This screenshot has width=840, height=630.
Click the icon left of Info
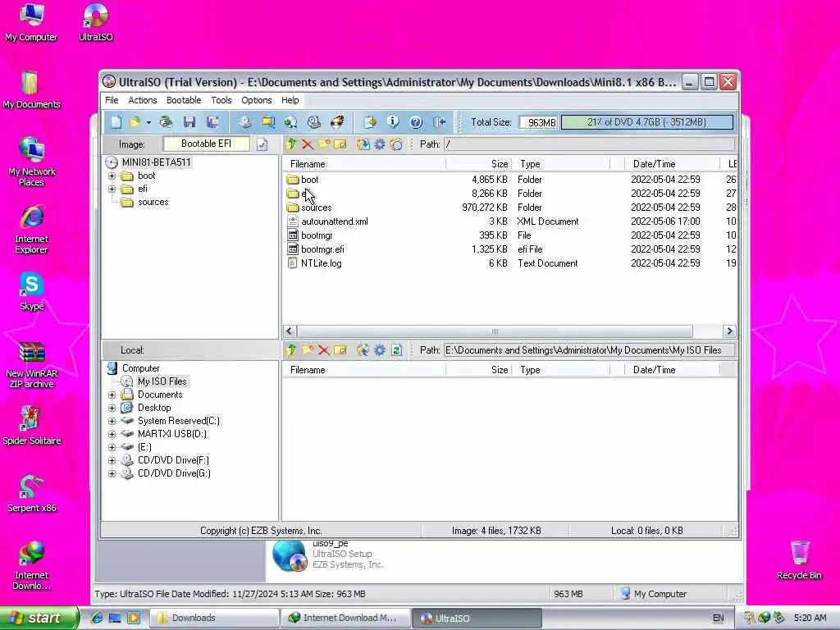pyautogui.click(x=370, y=122)
